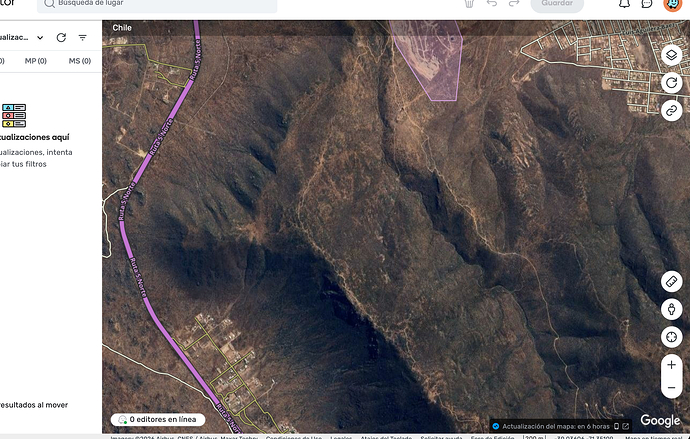Open the filter options in the sidebar
690x439 pixels.
(83, 37)
